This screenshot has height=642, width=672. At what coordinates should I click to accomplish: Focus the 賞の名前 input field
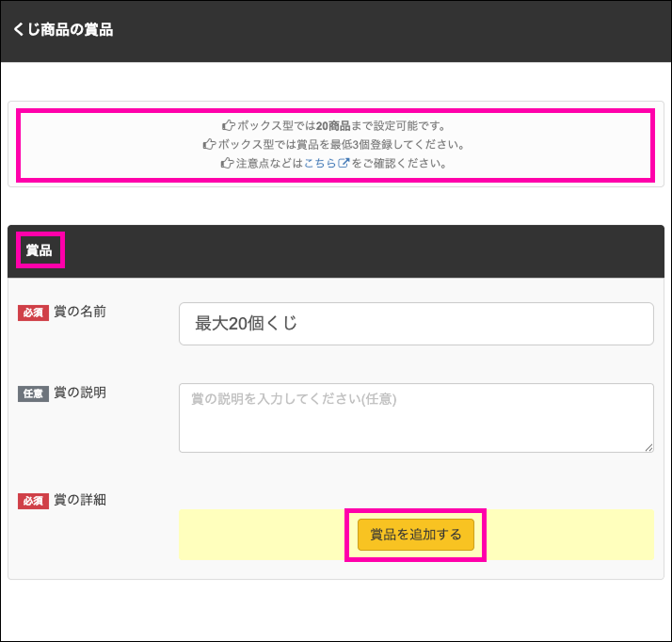(415, 324)
